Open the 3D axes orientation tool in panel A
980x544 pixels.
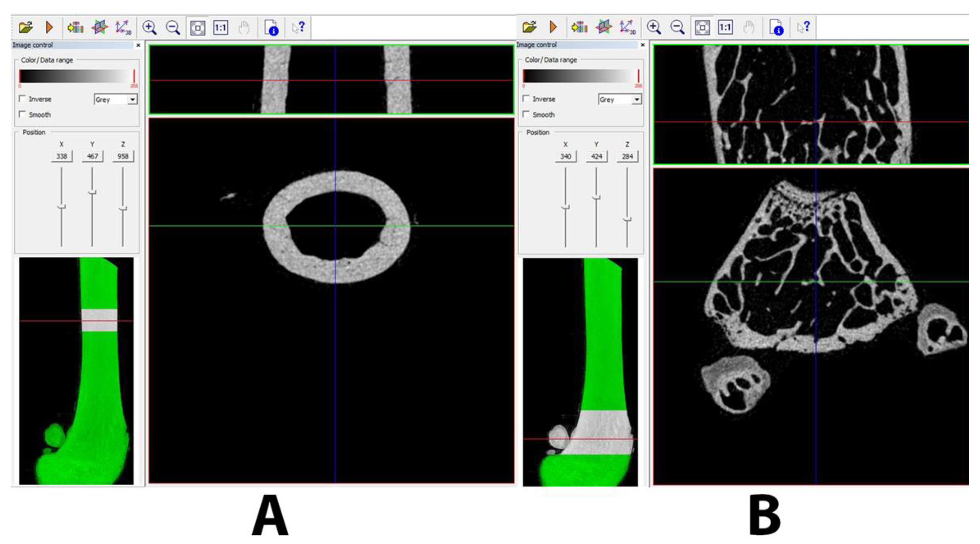(x=123, y=28)
